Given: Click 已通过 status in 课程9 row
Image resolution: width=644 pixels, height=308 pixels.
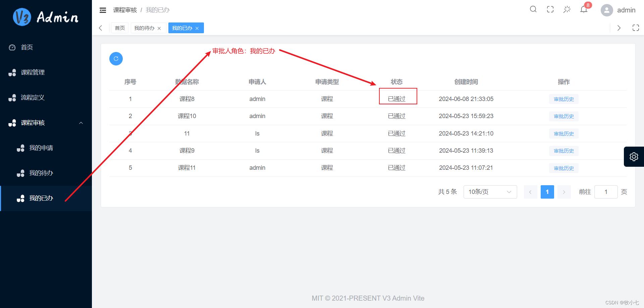Looking at the screenshot, I should (396, 151).
